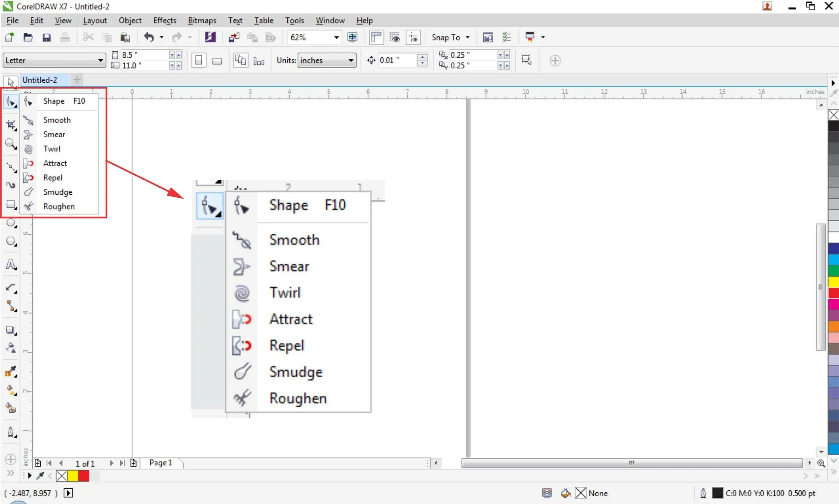839x504 pixels.
Task: Open the Units inches dropdown
Action: (351, 60)
